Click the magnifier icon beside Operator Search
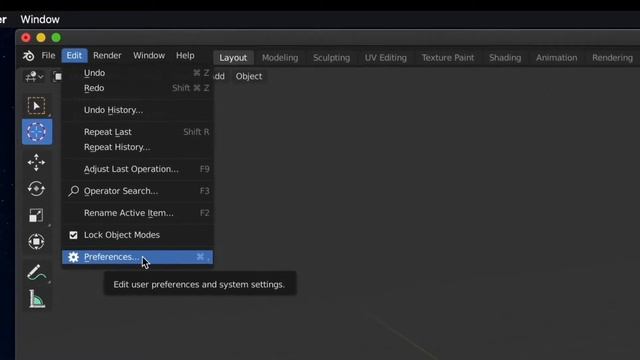Screen dimensions: 640x360 (73, 191)
